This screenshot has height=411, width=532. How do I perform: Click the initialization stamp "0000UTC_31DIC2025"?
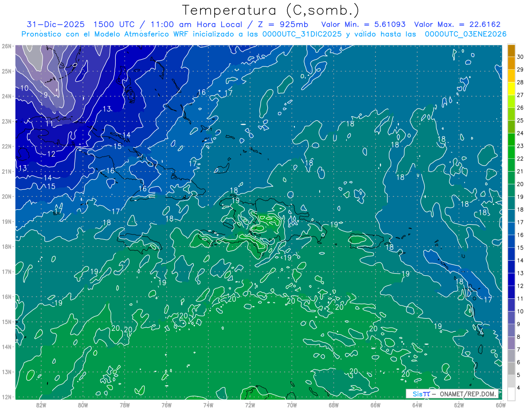[302, 34]
